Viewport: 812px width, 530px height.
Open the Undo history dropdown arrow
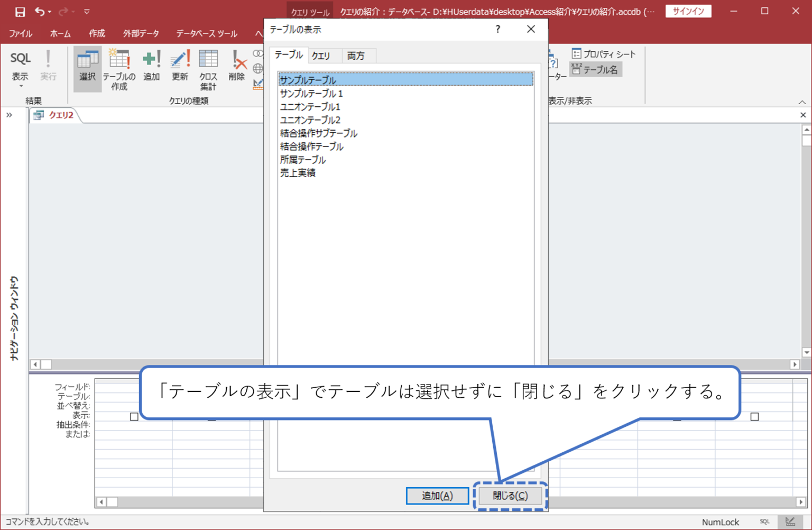(x=50, y=12)
